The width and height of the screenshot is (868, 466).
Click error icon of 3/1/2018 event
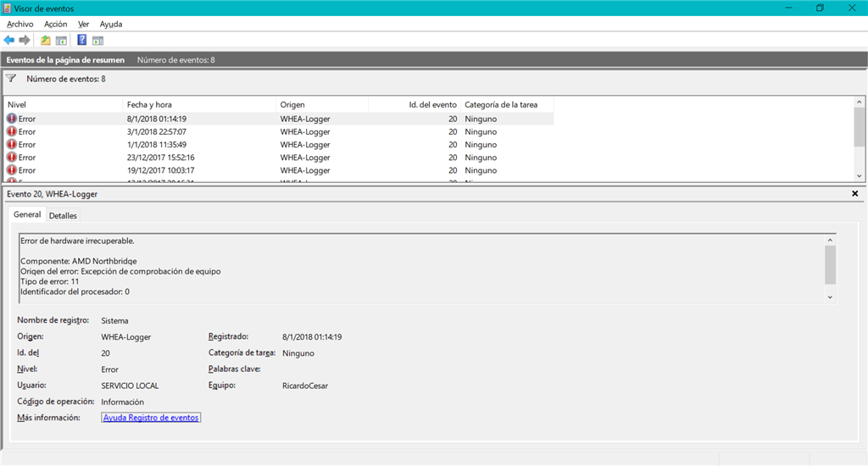coord(12,131)
